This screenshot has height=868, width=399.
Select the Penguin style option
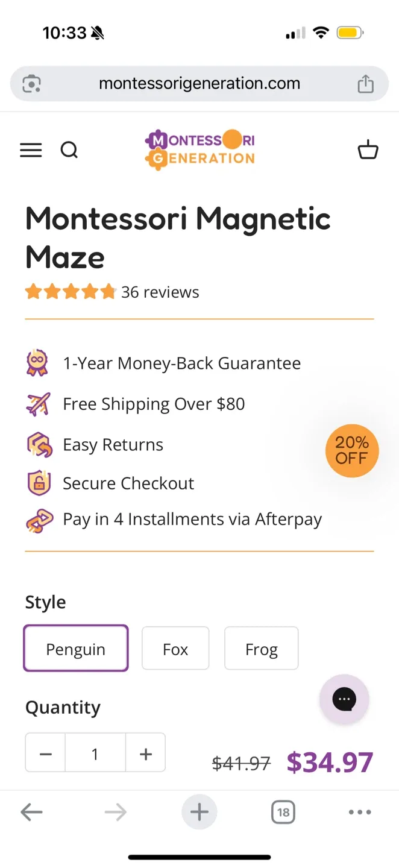[76, 649]
